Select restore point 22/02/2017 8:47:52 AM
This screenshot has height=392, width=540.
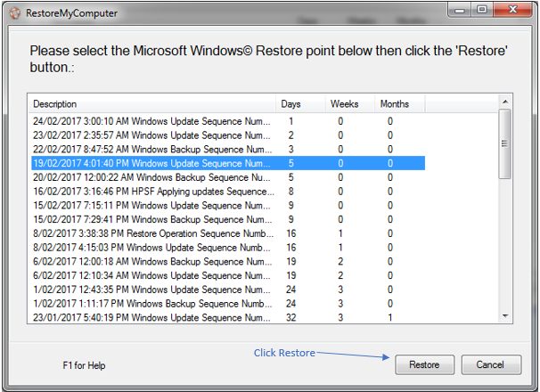click(228, 150)
